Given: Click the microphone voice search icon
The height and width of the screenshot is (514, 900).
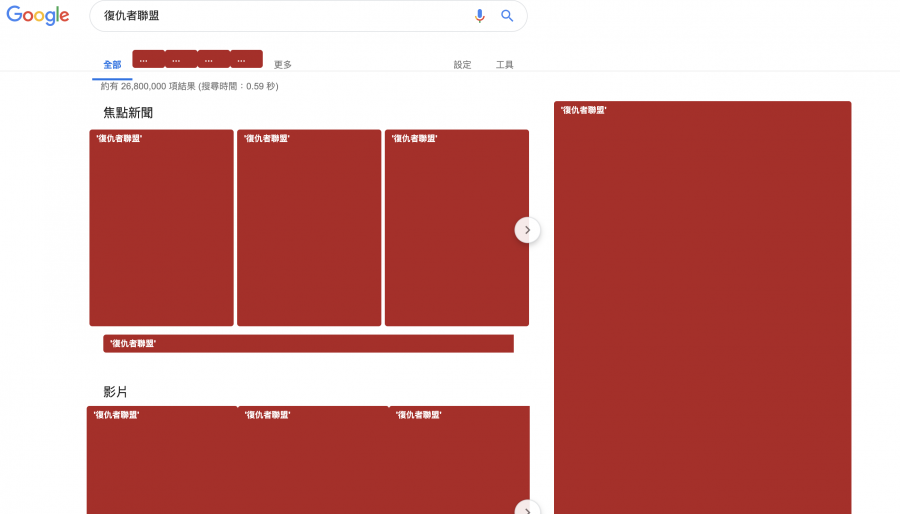Looking at the screenshot, I should tap(479, 16).
